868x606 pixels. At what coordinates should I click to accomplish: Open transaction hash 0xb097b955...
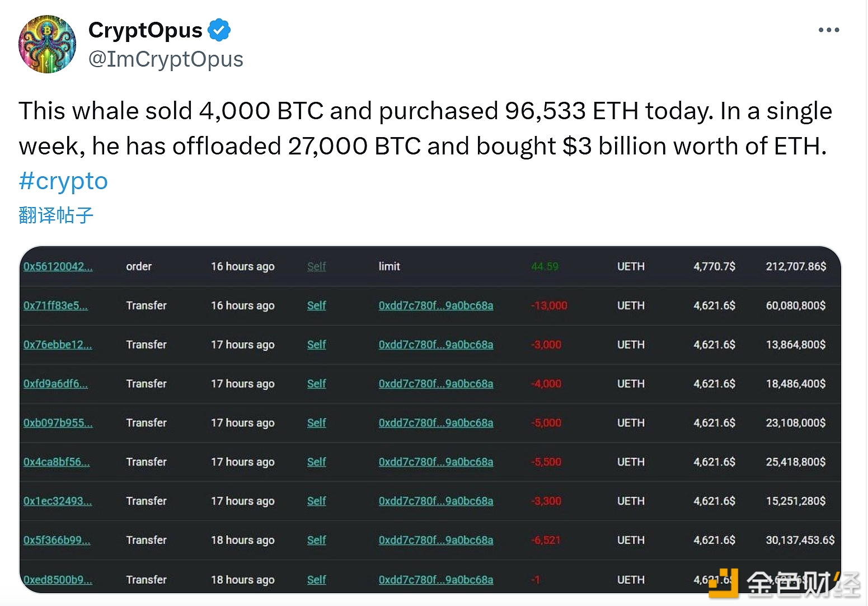[x=58, y=423]
